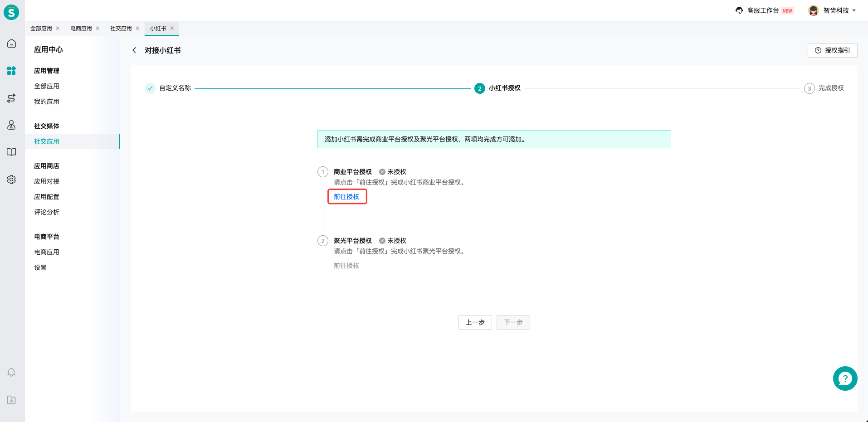Click the 商业平台授权 heading
The image size is (868, 422).
[353, 172]
